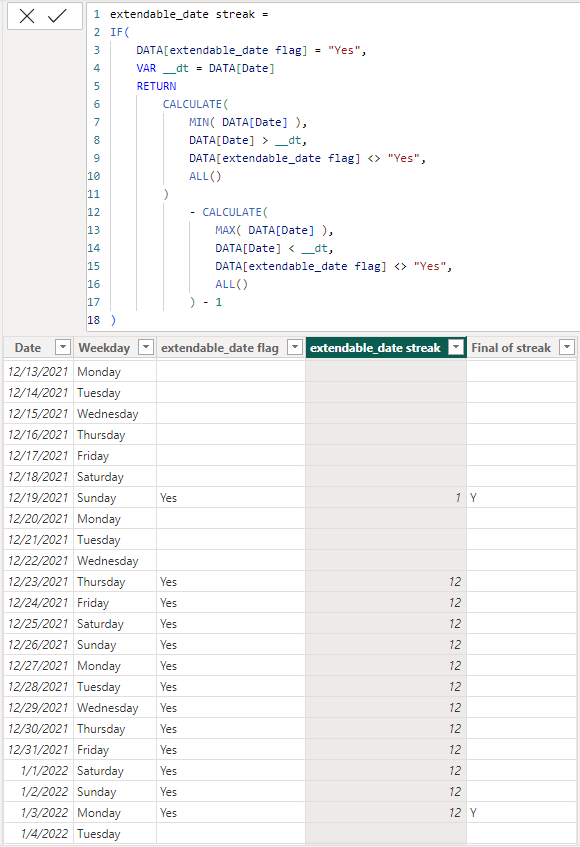Image resolution: width=580 pixels, height=847 pixels.
Task: Click in formula line 1 'extendable_date streak ='
Action: tap(189, 15)
